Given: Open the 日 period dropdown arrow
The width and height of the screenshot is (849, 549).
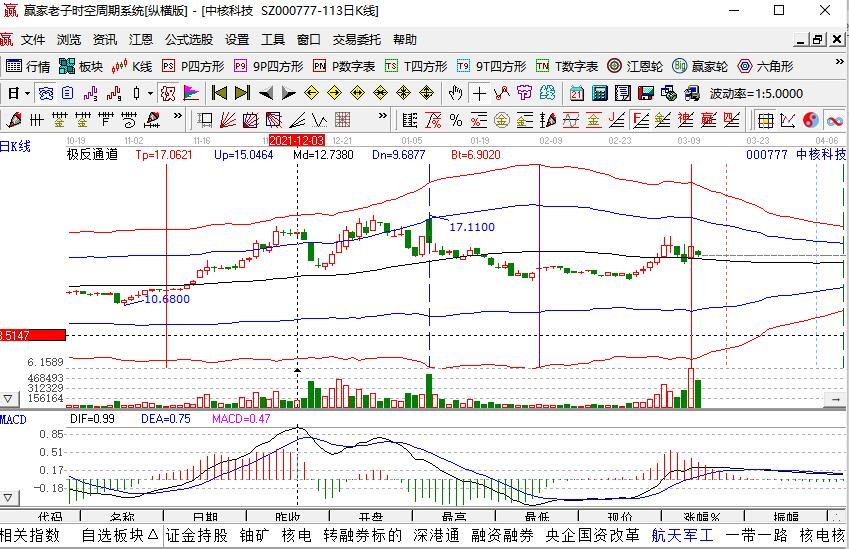Looking at the screenshot, I should (x=26, y=93).
